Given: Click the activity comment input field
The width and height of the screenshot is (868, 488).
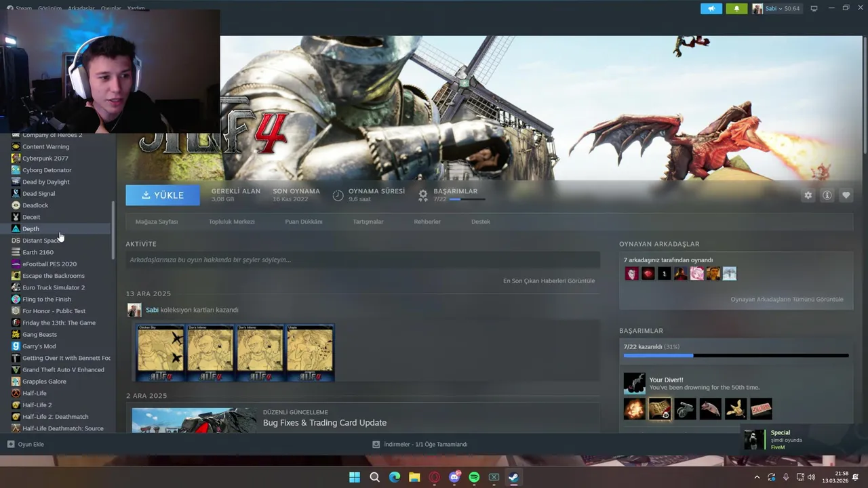Looking at the screenshot, I should pyautogui.click(x=363, y=260).
